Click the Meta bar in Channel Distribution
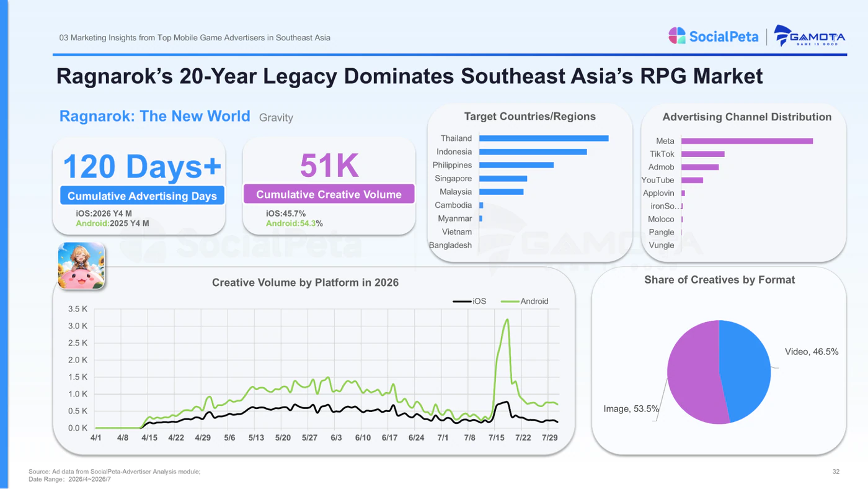This screenshot has height=489, width=868. [747, 141]
